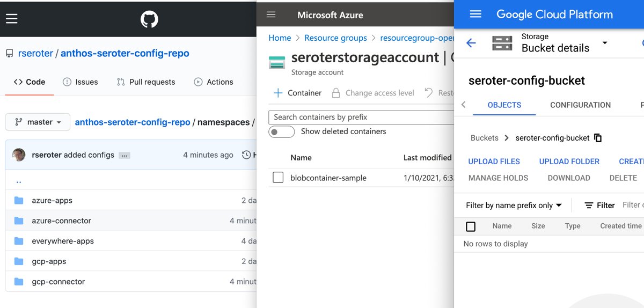Open the Issues tab in GitHub

tap(80, 82)
